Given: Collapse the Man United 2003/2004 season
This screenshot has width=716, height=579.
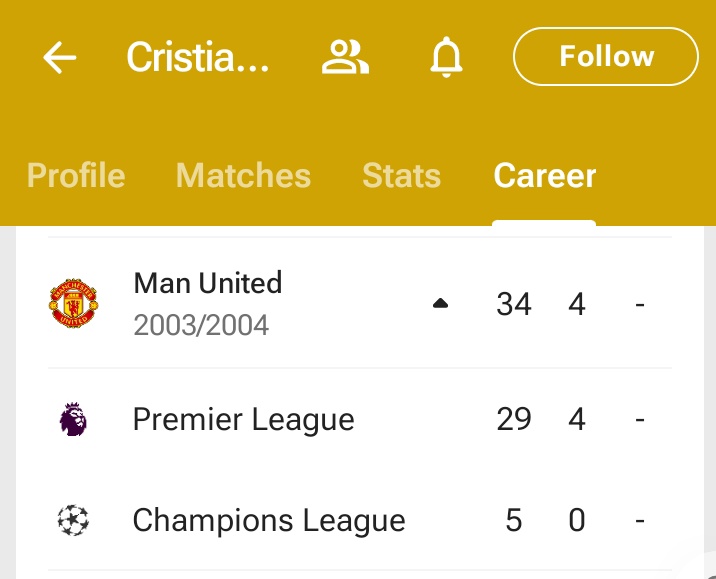Looking at the screenshot, I should [x=440, y=303].
